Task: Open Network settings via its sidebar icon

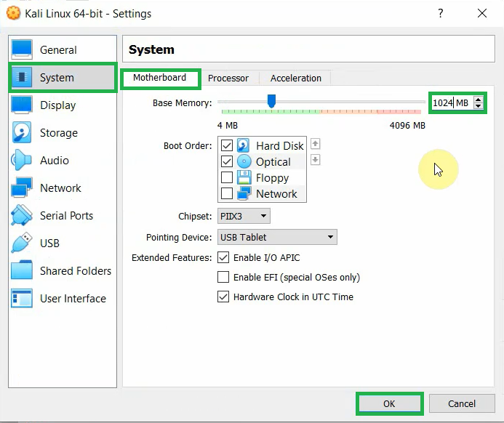Action: tap(22, 188)
